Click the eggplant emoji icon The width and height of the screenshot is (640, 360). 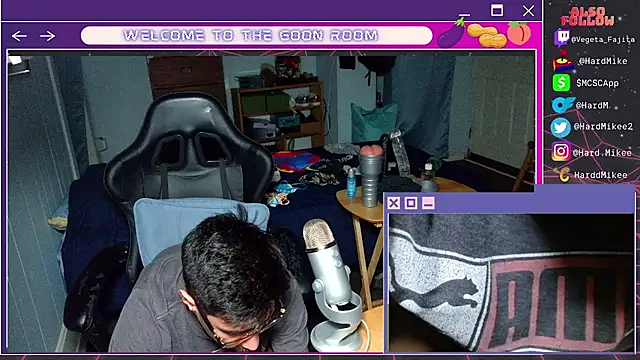(451, 33)
